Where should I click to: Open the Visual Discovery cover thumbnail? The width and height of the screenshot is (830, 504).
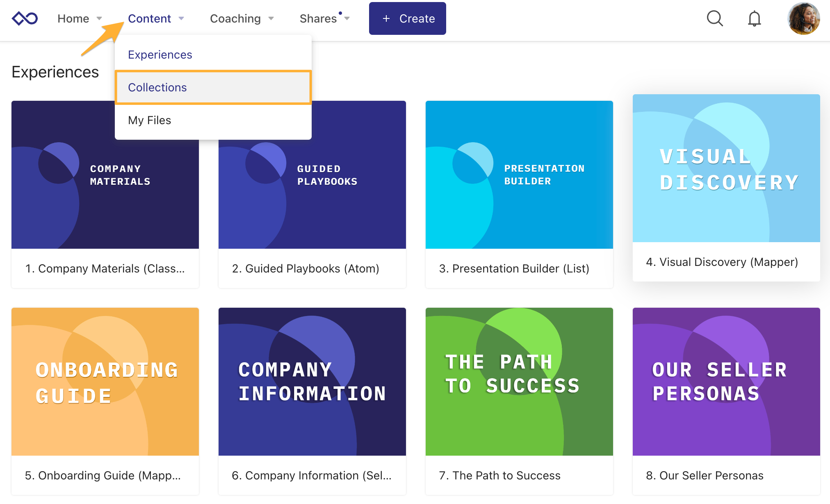tap(726, 168)
